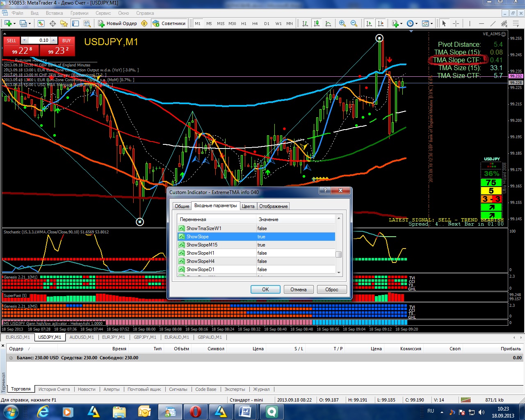Click the BUY one-click trading button

coord(66,41)
